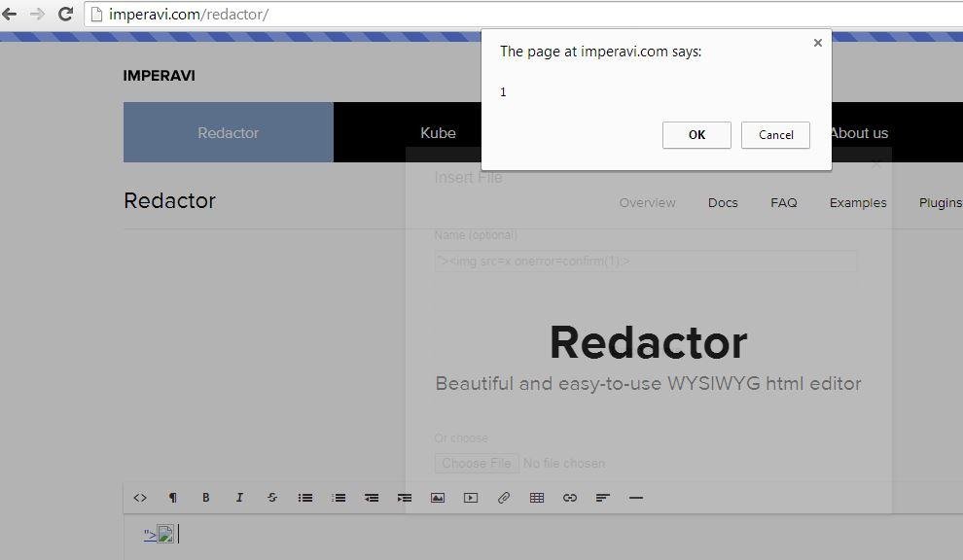Click Cancel in the confirm dialog

[775, 135]
